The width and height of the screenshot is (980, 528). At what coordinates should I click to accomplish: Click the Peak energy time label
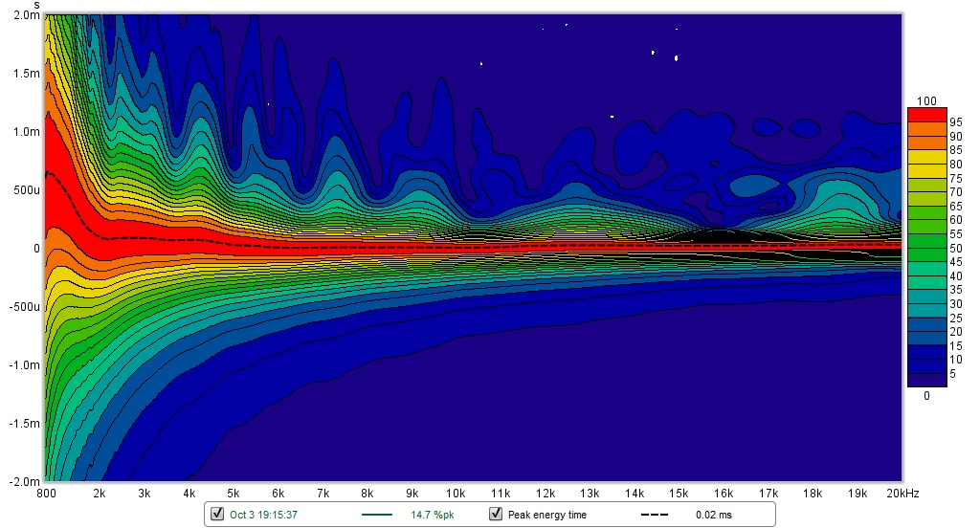coord(547,515)
